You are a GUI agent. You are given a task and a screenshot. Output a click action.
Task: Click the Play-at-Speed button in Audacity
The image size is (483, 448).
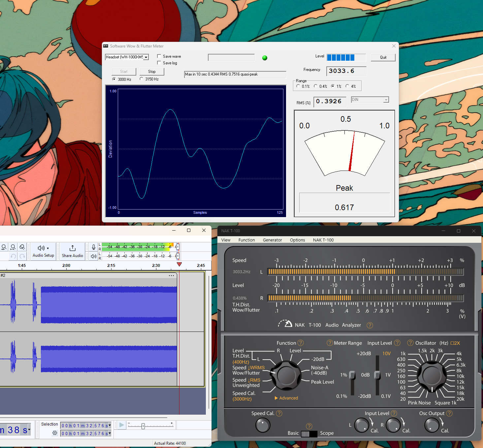[122, 425]
